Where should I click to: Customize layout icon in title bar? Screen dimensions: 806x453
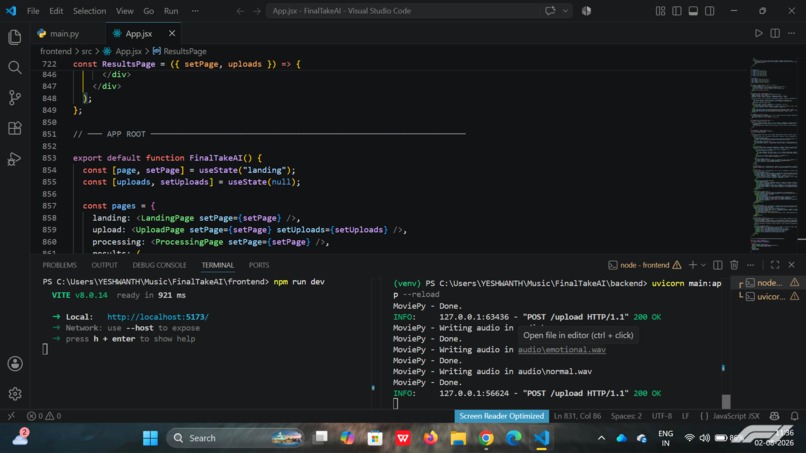pos(660,11)
